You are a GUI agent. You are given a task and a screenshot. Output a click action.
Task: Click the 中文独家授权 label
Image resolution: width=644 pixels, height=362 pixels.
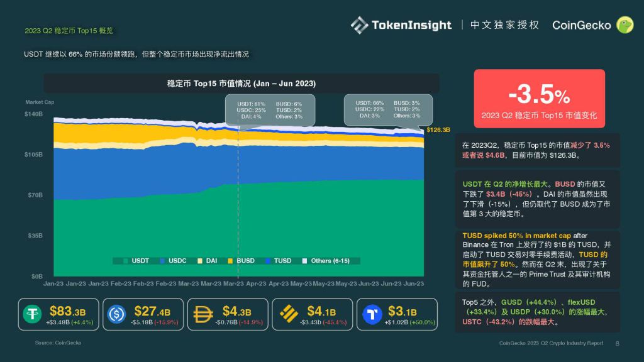(504, 25)
